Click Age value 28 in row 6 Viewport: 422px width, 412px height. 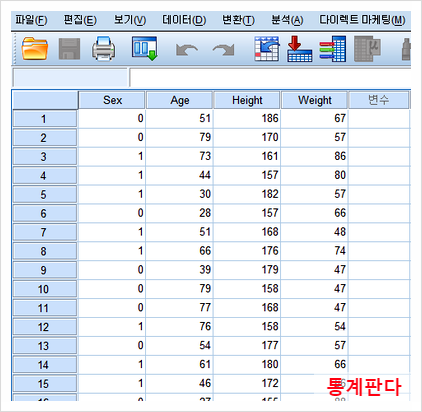click(x=180, y=213)
